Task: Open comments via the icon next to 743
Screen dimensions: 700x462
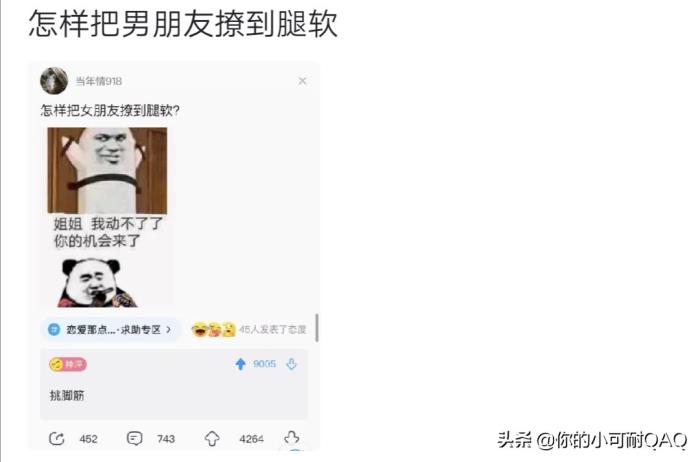Action: coord(134,439)
